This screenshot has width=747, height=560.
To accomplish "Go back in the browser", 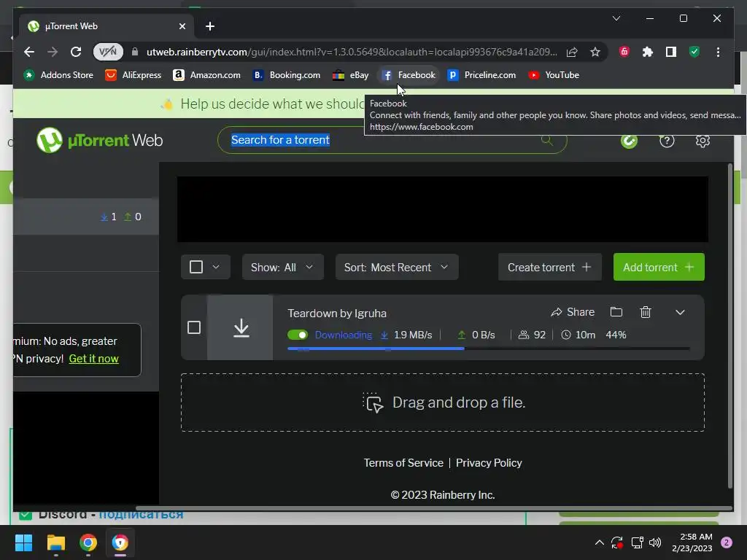I will pyautogui.click(x=29, y=52).
